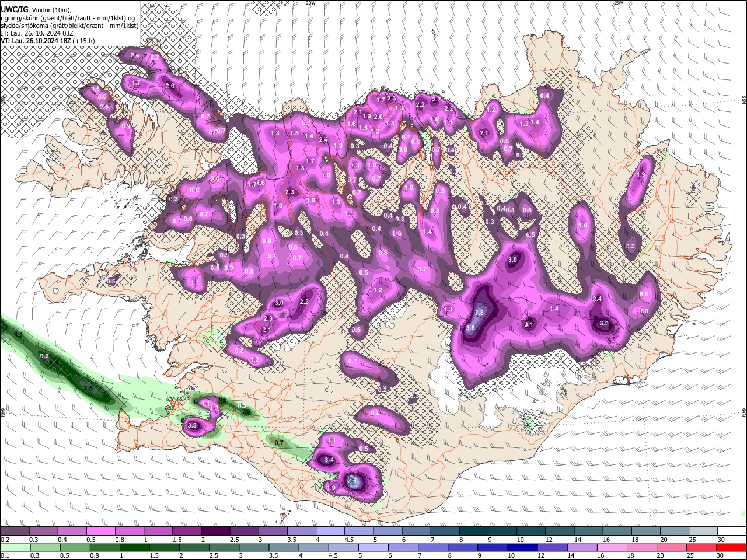Click the 2.7 snowfall value on the map

tap(436, 100)
